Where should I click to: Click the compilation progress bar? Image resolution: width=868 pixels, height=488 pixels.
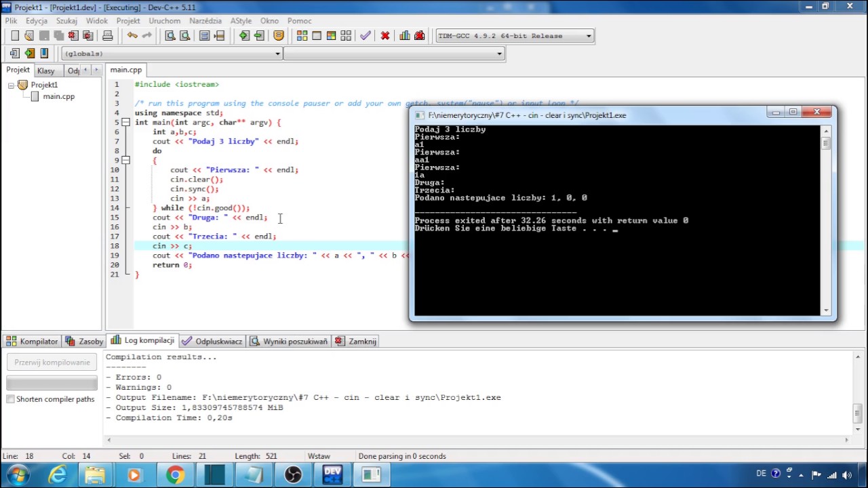point(52,382)
